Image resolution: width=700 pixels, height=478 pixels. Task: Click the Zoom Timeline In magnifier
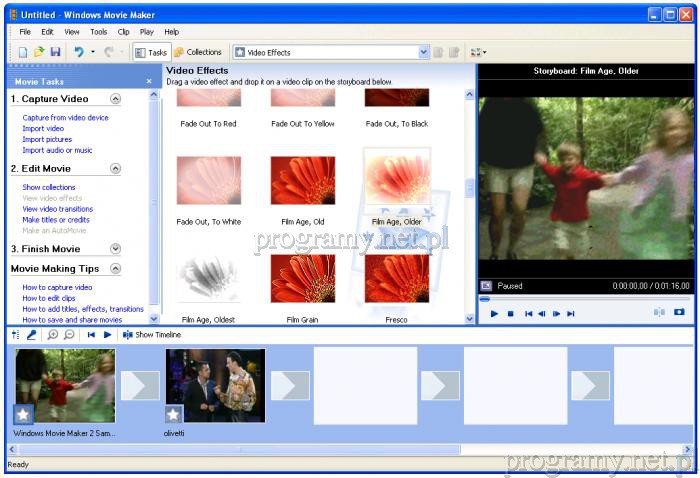click(x=52, y=335)
